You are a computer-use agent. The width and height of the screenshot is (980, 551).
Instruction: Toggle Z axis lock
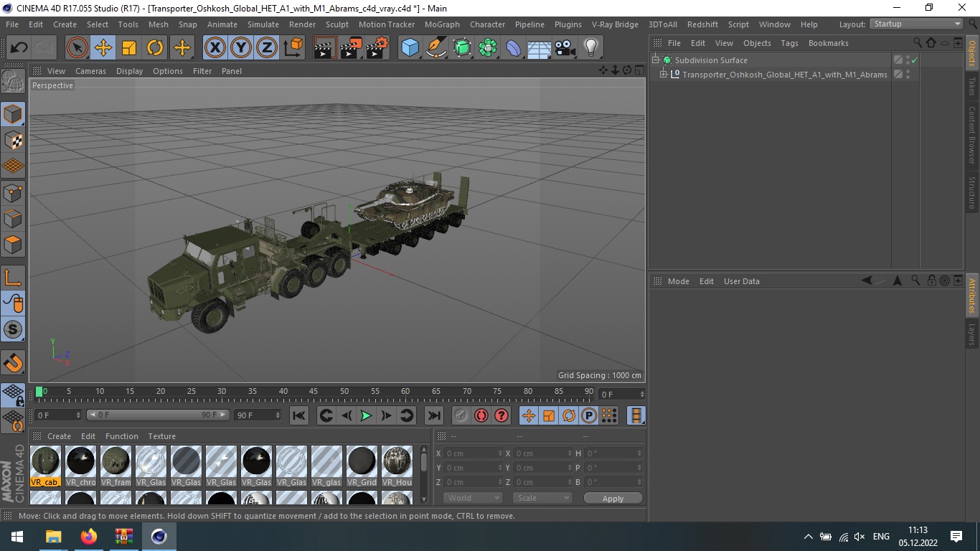point(267,48)
